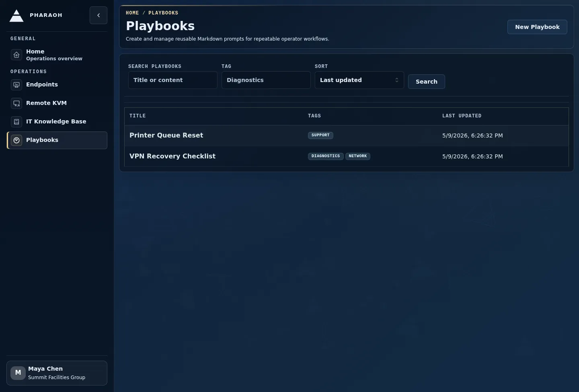Click the LAST UPDATED column header
The width and height of the screenshot is (579, 392).
coord(462,116)
